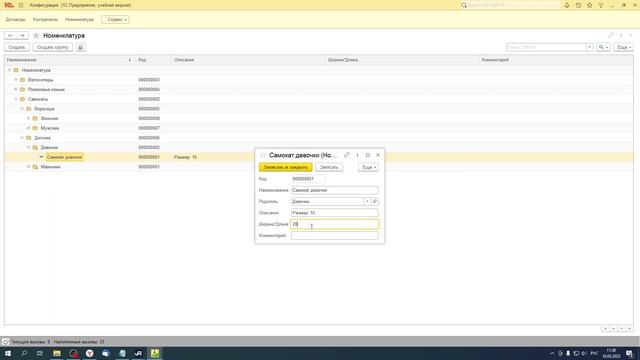The image size is (640, 360).
Task: Open list search field history dropdown
Action: click(589, 47)
